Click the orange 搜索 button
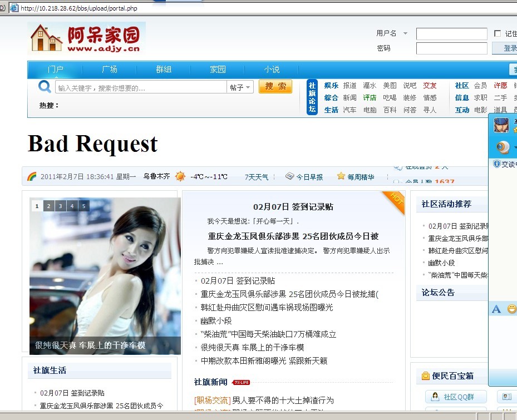 (x=275, y=86)
